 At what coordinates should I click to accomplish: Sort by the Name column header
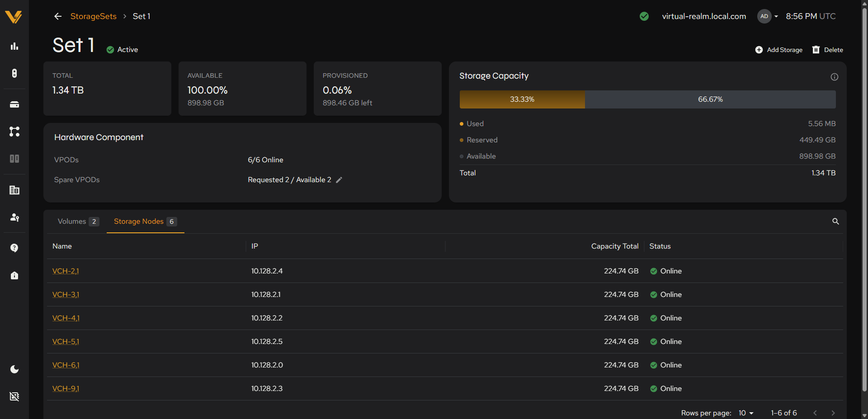tap(62, 246)
